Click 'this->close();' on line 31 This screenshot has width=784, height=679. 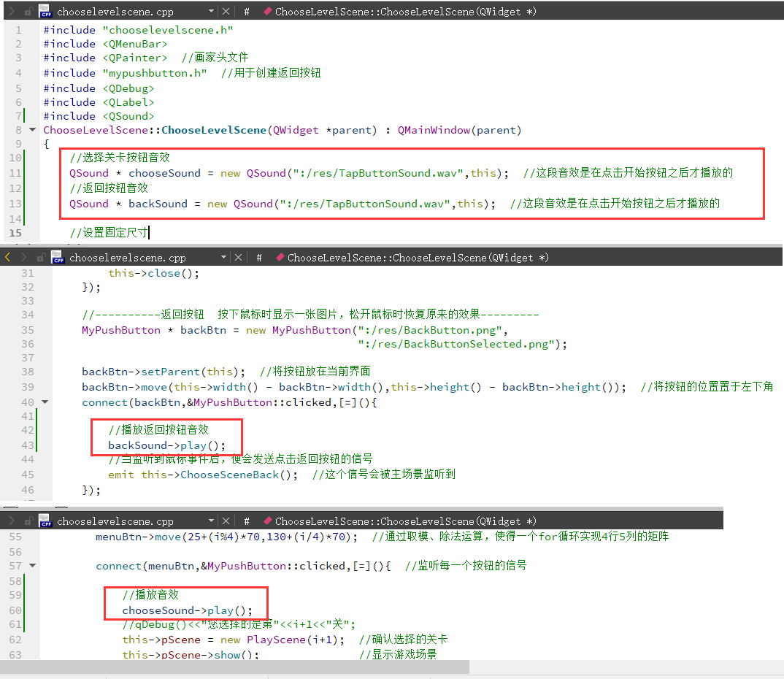[x=153, y=273]
